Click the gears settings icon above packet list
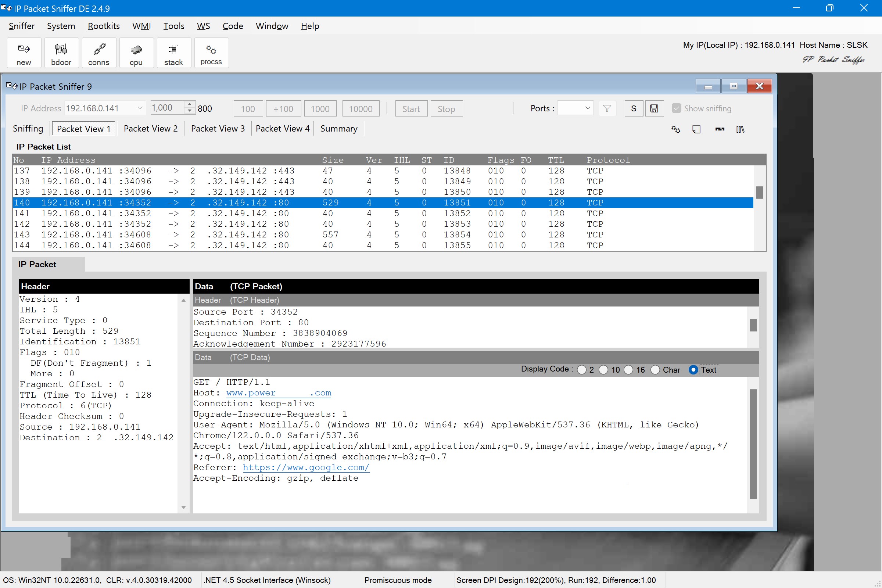Screen dimensions: 882x588 coord(675,129)
